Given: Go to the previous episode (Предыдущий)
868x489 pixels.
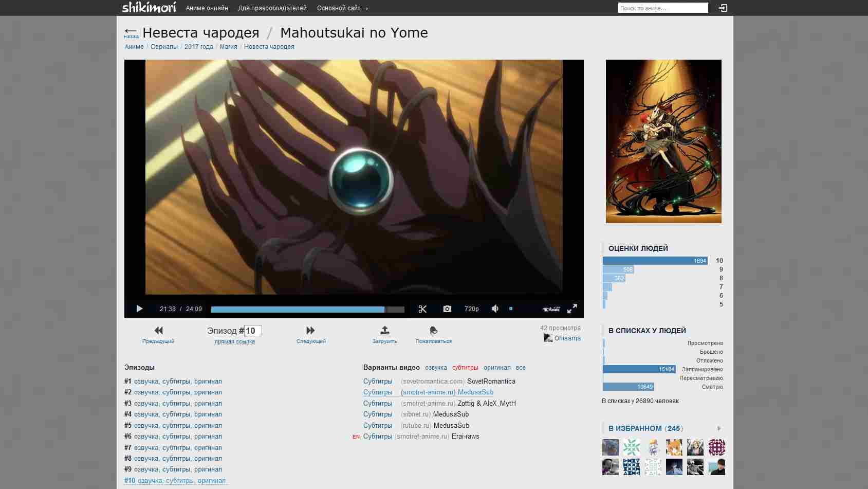Looking at the screenshot, I should point(158,334).
